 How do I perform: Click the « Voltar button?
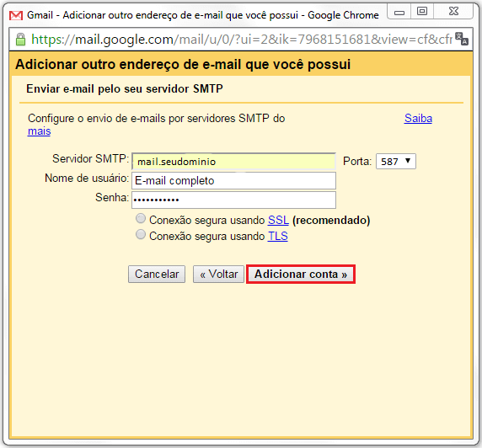point(218,274)
